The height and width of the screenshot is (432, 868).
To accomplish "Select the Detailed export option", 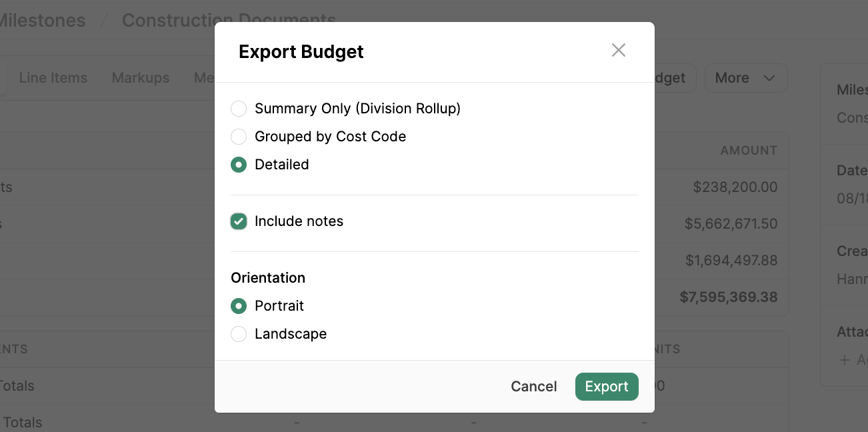I will 239,165.
